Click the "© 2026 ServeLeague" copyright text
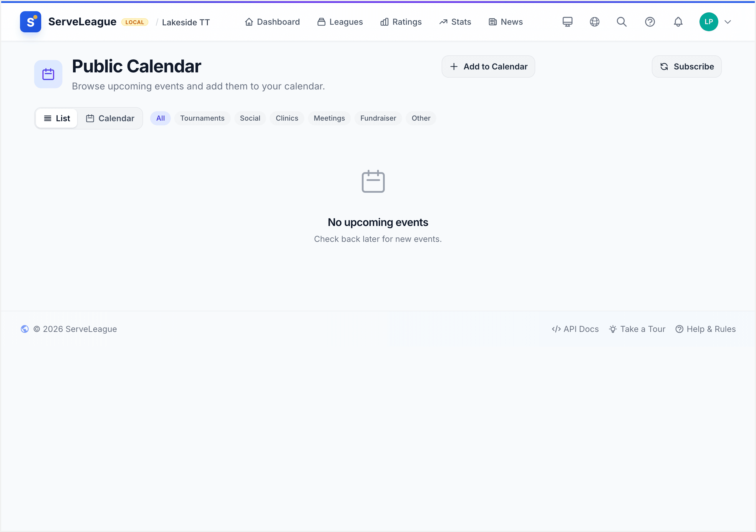 (75, 329)
